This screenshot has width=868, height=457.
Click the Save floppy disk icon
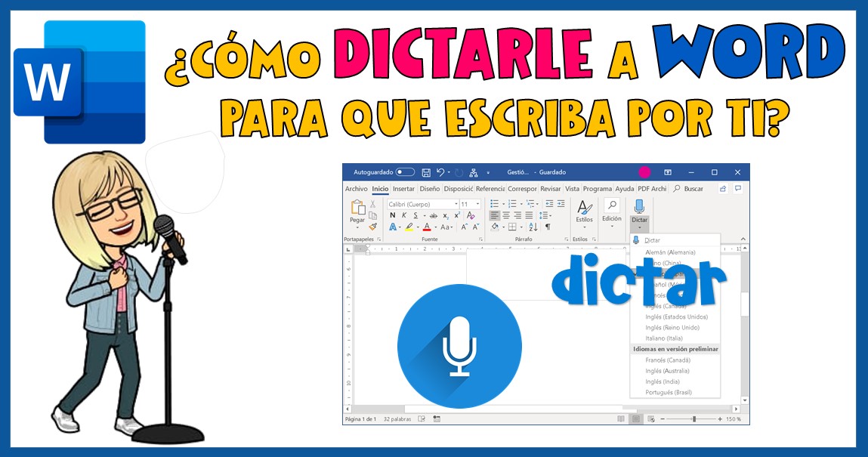pos(426,173)
